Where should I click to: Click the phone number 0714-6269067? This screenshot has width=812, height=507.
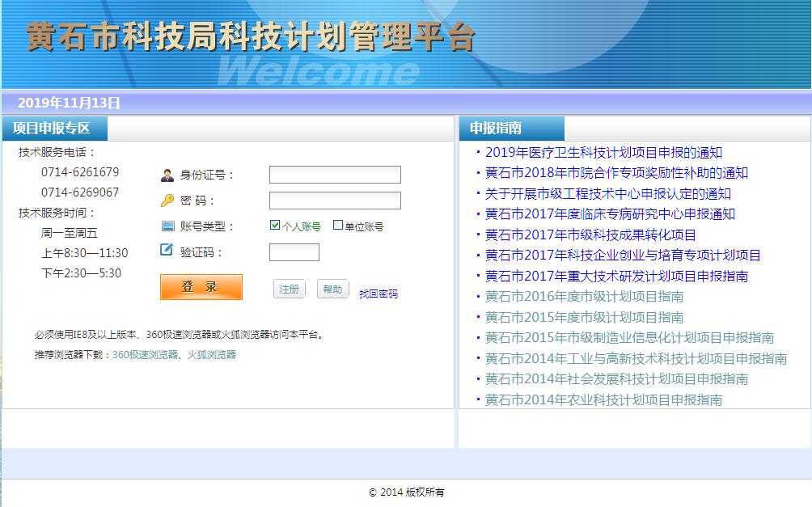click(80, 192)
